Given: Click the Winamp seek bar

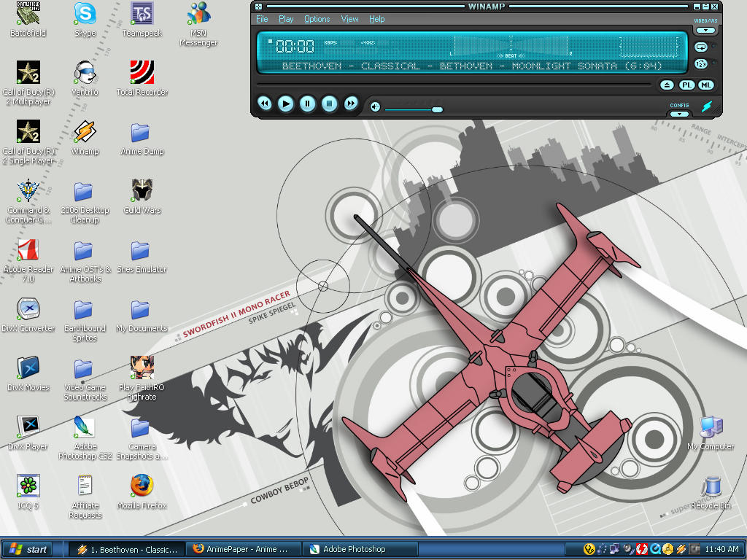Looking at the screenshot, I should [454, 85].
